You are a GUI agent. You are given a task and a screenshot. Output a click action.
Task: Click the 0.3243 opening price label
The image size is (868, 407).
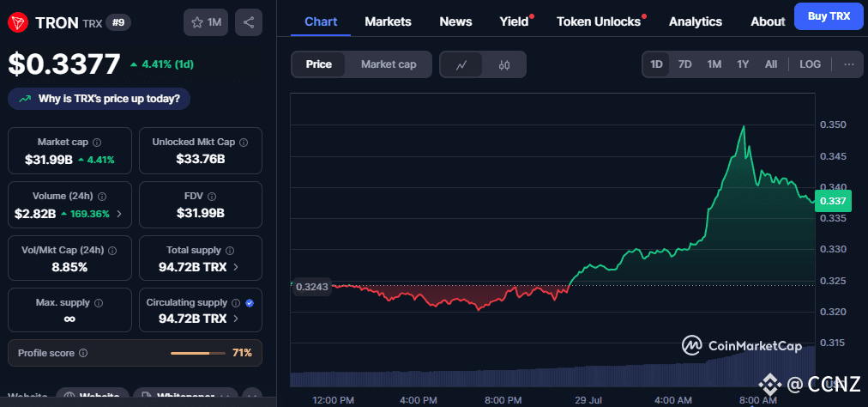tap(311, 287)
